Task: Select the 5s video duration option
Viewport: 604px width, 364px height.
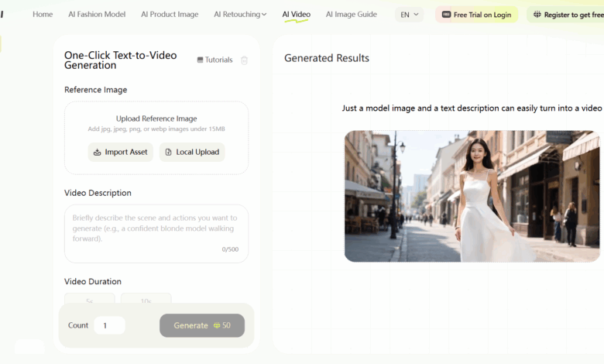Action: (x=90, y=299)
